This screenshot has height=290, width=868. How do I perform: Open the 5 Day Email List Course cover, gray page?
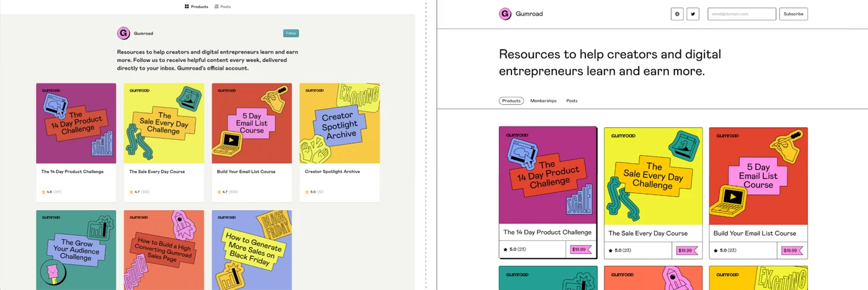tap(252, 123)
